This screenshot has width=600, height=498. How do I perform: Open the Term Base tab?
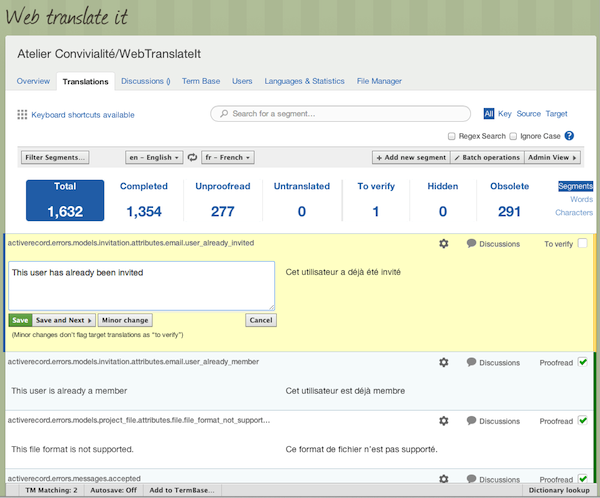[201, 81]
